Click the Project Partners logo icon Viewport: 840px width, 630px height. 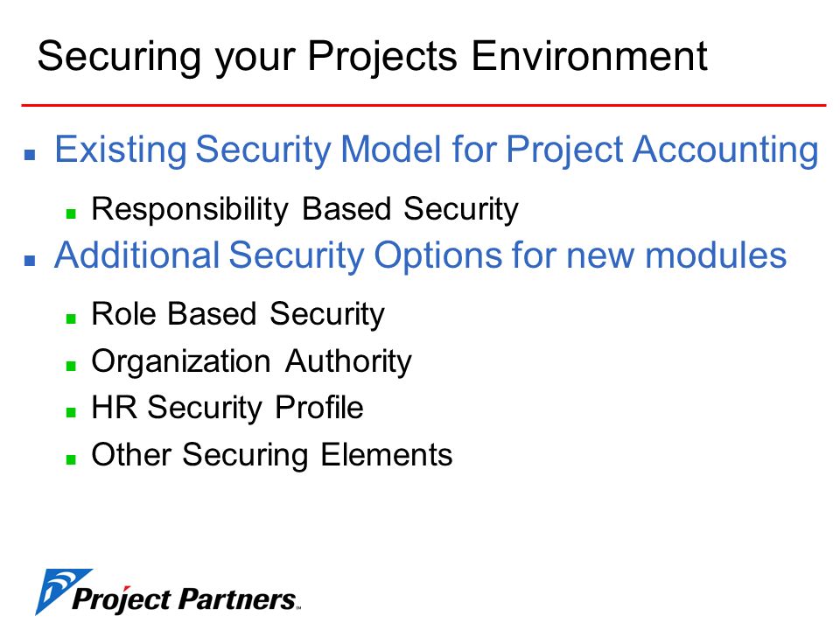(x=61, y=591)
